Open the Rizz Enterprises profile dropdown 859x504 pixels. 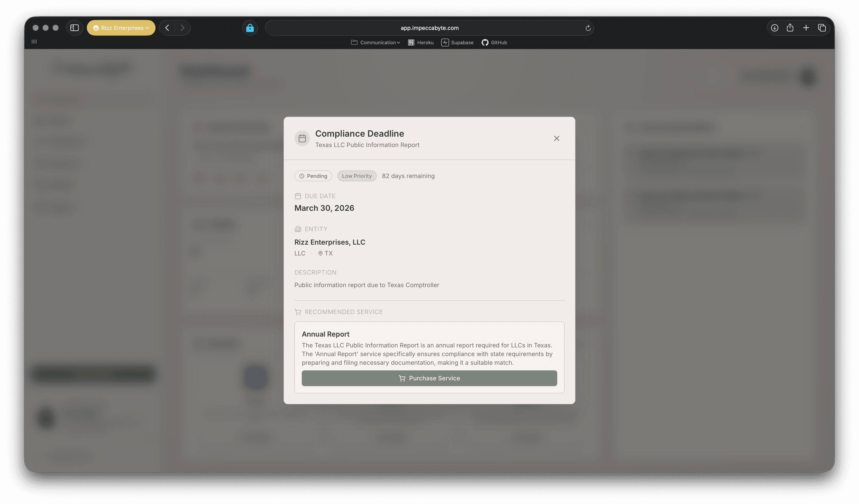(x=121, y=28)
